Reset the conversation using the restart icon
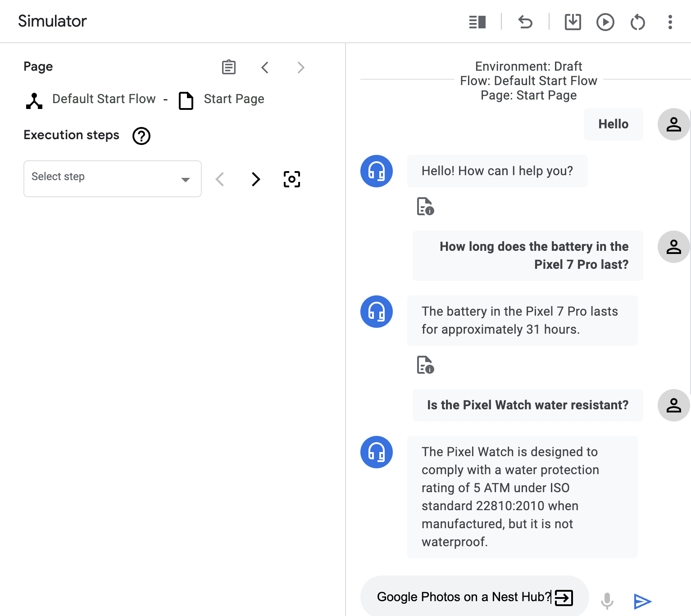691x616 pixels. coord(637,22)
